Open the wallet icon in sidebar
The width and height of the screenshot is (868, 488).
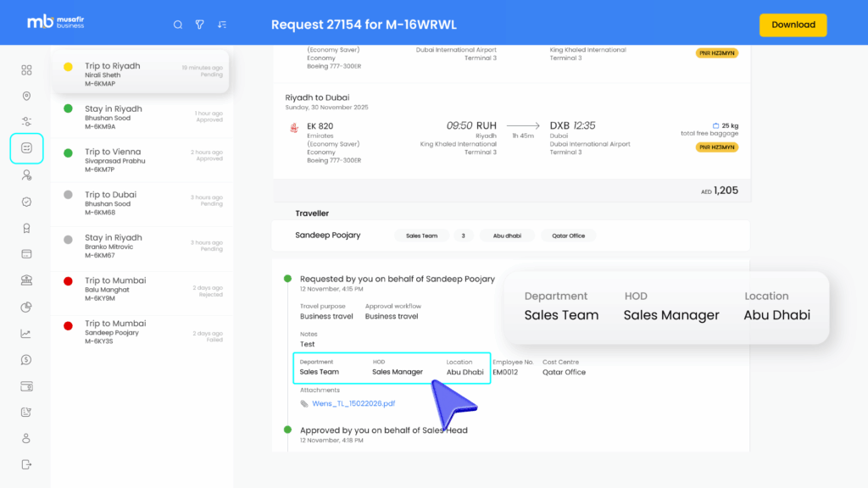[26, 386]
